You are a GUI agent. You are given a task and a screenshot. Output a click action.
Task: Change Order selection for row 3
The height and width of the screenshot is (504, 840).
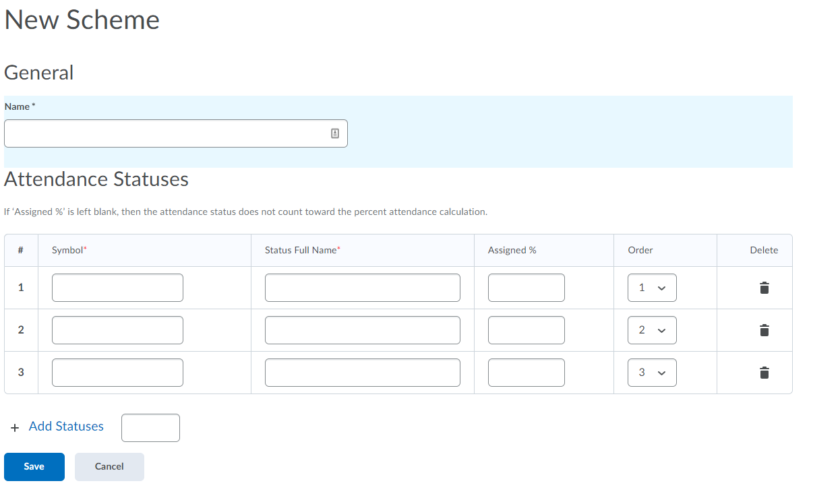[651, 373]
